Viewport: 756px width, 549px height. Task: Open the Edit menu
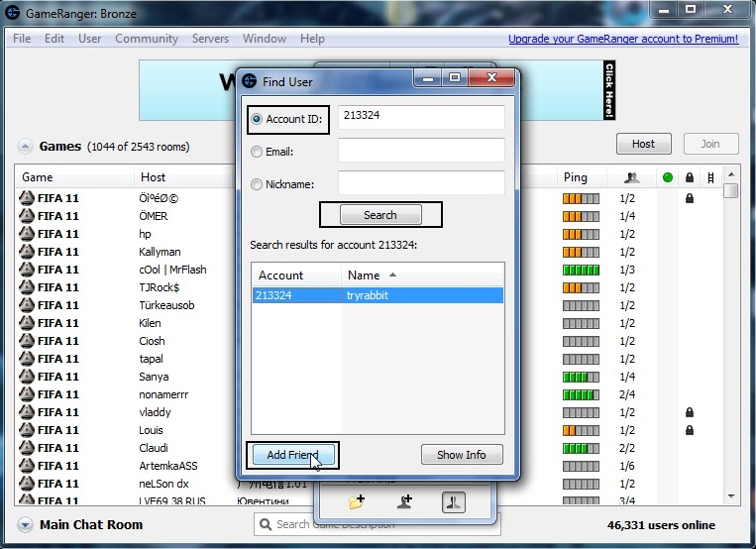coord(54,39)
